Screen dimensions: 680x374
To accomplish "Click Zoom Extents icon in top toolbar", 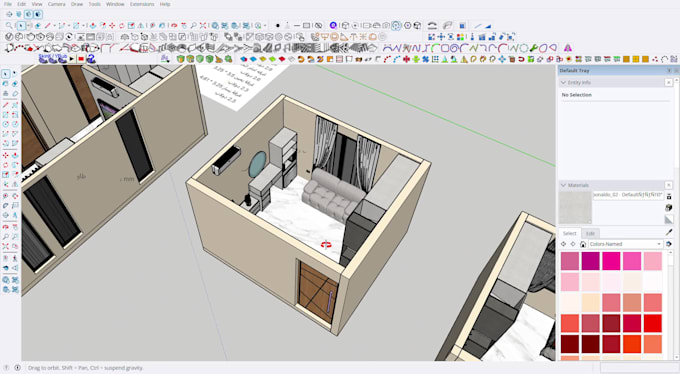I will pyautogui.click(x=203, y=26).
